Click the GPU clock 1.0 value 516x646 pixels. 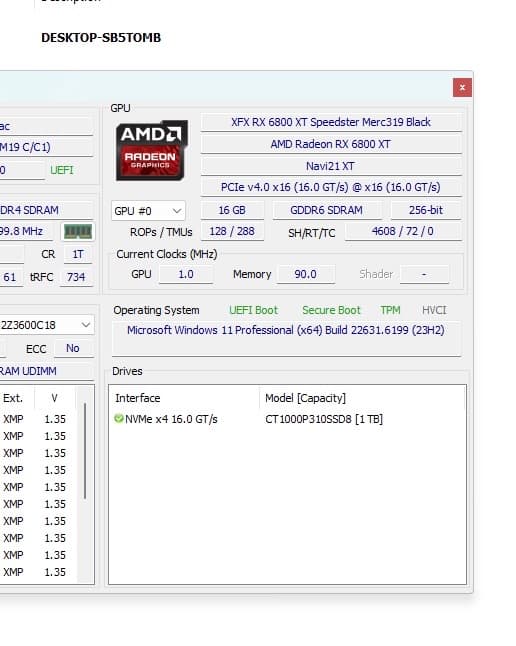[186, 274]
